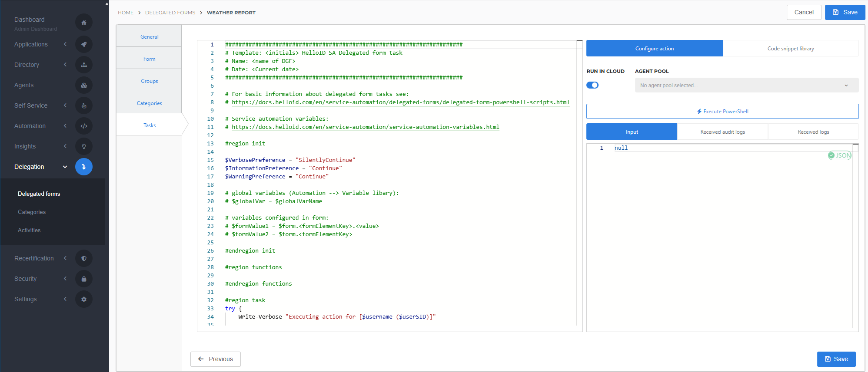
Task: Open the Agent Pool dropdown
Action: tap(746, 86)
